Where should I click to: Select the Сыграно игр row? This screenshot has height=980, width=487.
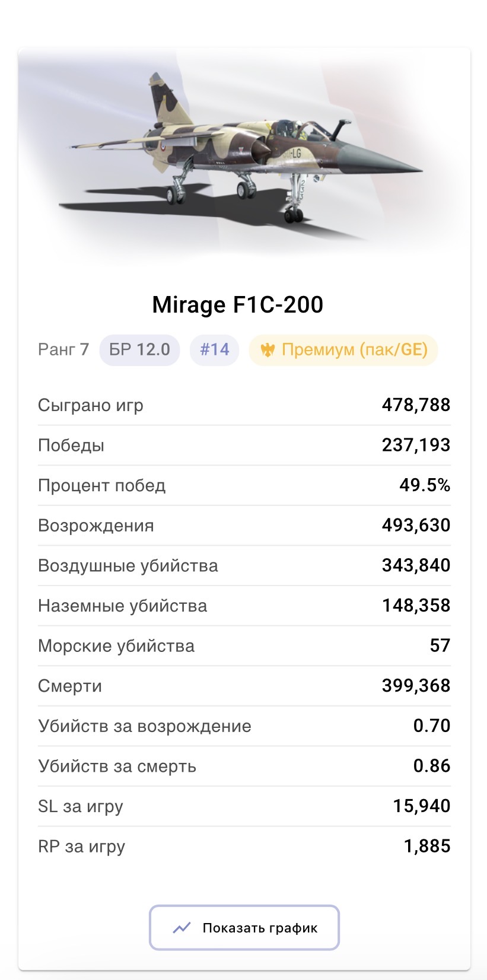(x=244, y=405)
